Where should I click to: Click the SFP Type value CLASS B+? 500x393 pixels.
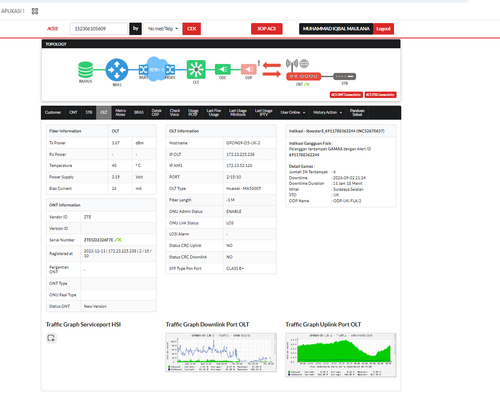tap(235, 268)
